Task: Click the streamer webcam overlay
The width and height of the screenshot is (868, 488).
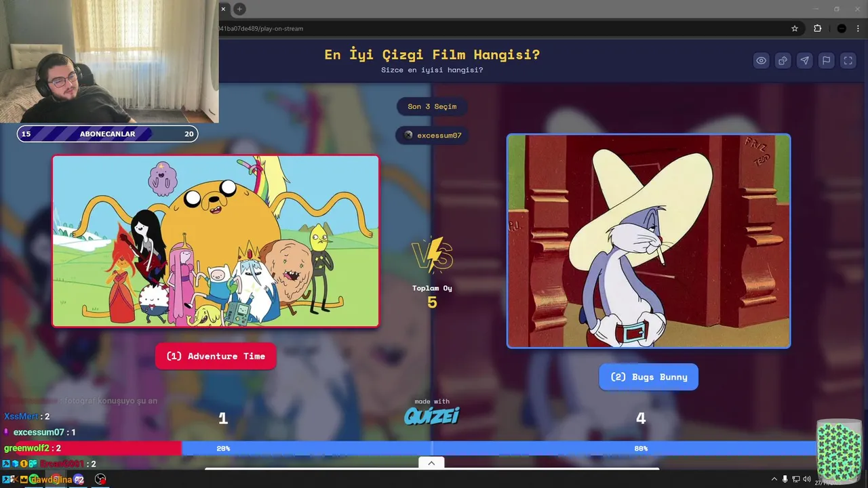Action: 109,61
